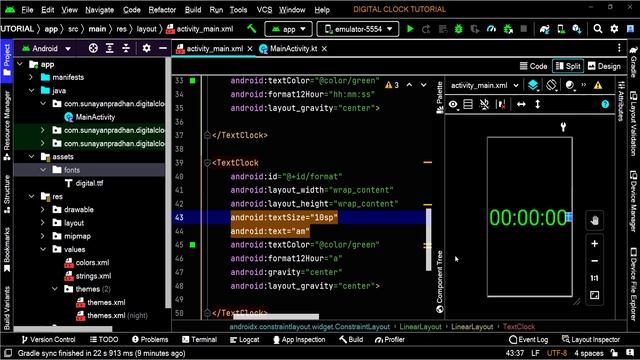This screenshot has height=360, width=640.
Task: Open the Device Manager toolbar icon
Action: (x=561, y=29)
